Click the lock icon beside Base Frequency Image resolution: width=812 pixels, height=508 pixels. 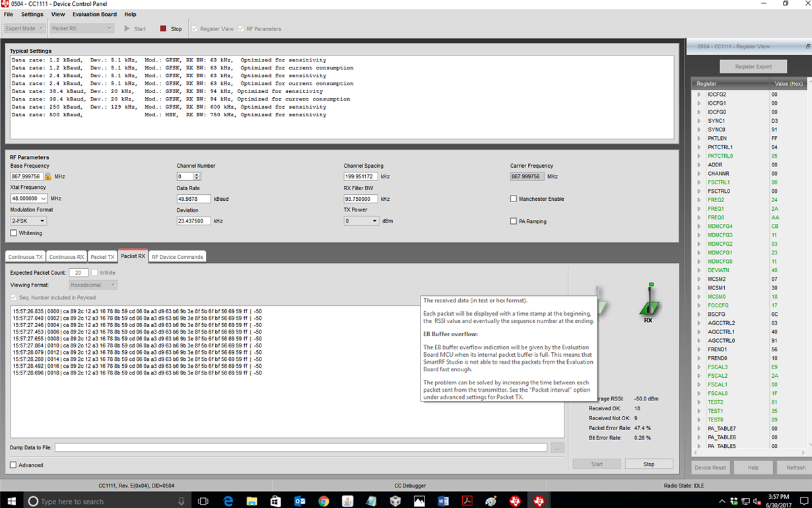(48, 176)
